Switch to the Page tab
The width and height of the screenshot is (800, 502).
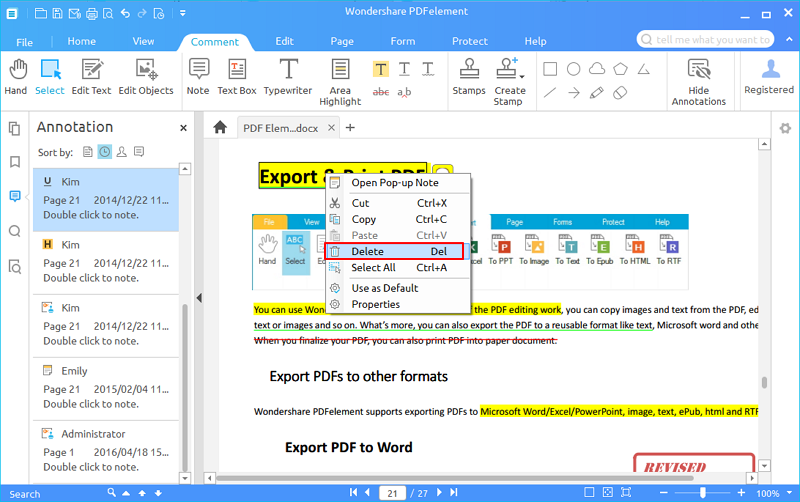point(342,41)
